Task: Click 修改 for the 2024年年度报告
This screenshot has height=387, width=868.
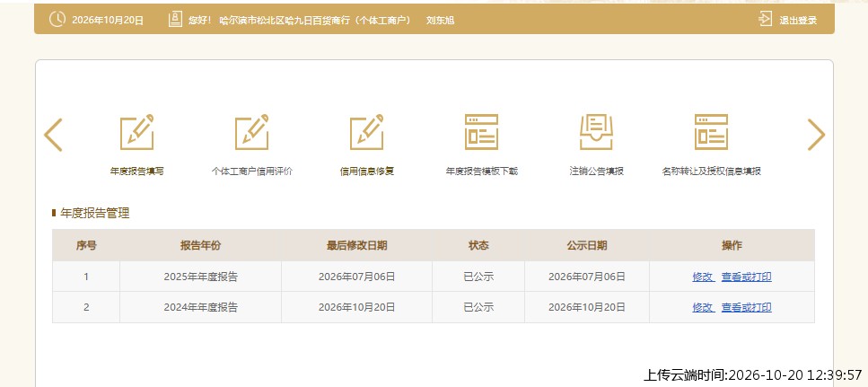Action: pyautogui.click(x=703, y=307)
